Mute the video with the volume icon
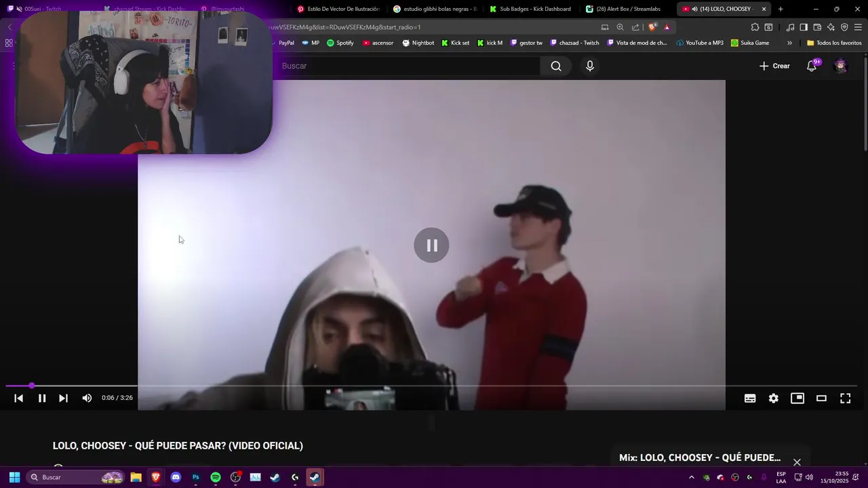Viewport: 868px width, 488px height. [x=87, y=399]
